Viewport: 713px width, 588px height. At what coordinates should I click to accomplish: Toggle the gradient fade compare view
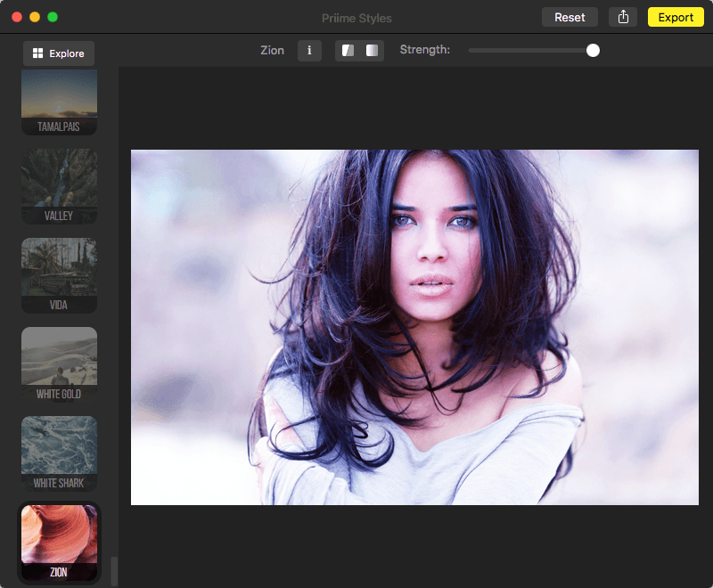(x=372, y=51)
